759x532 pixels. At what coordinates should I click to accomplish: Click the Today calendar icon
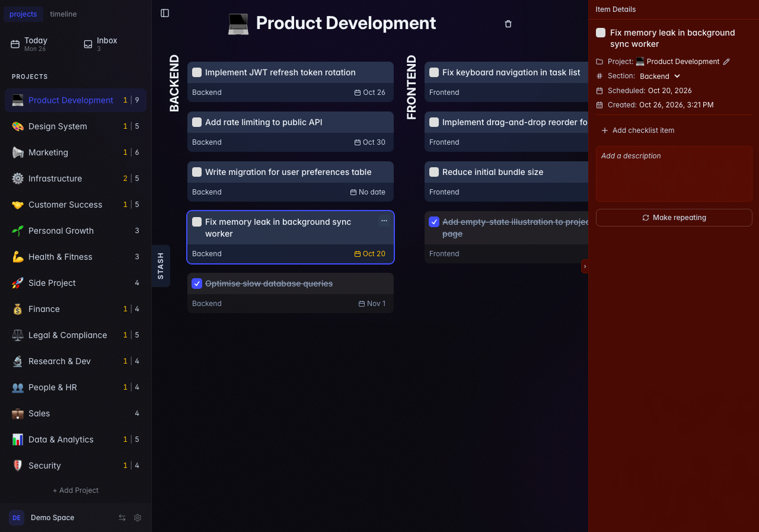tap(15, 44)
